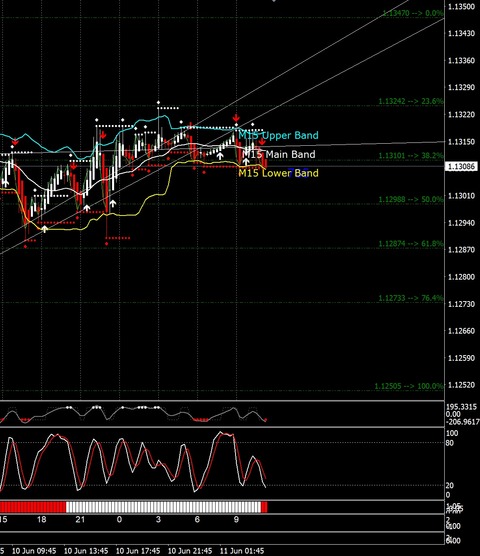
Task: Click the 11 Jun 01:45 time label
Action: click(242, 551)
